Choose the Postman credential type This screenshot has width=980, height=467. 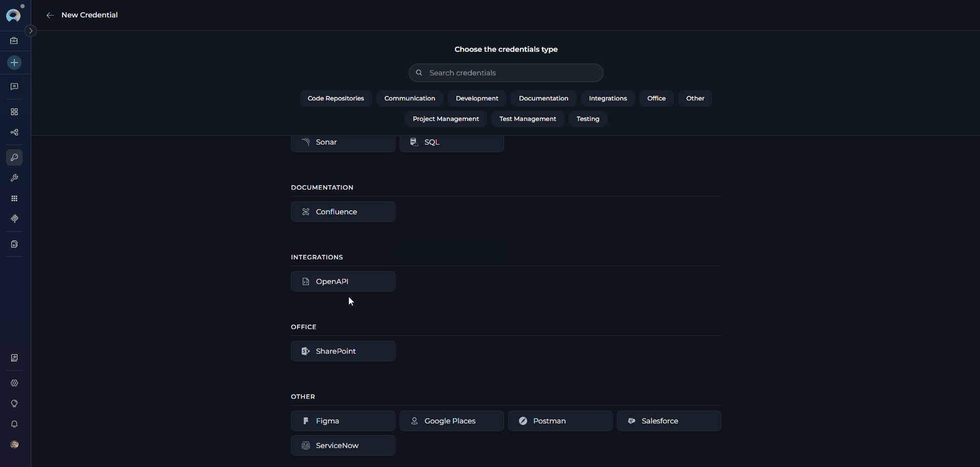click(560, 421)
